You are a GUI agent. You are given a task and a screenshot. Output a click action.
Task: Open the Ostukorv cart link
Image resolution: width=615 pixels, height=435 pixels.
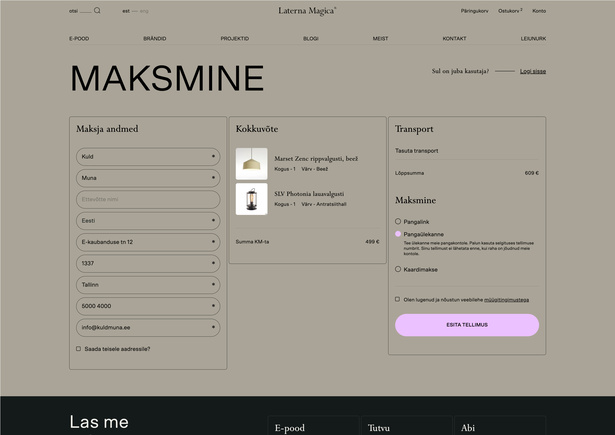tap(510, 11)
